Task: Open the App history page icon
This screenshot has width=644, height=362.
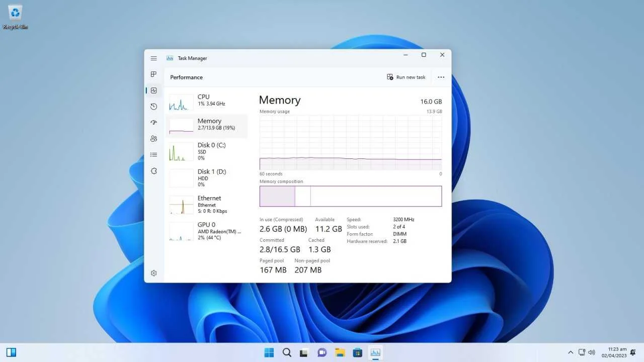Action: [x=153, y=107]
